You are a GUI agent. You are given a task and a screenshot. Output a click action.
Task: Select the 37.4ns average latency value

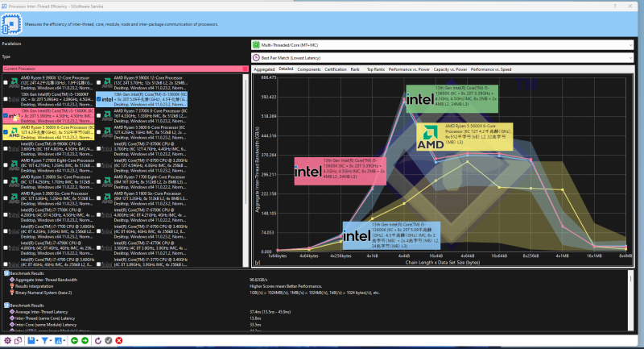pos(270,312)
